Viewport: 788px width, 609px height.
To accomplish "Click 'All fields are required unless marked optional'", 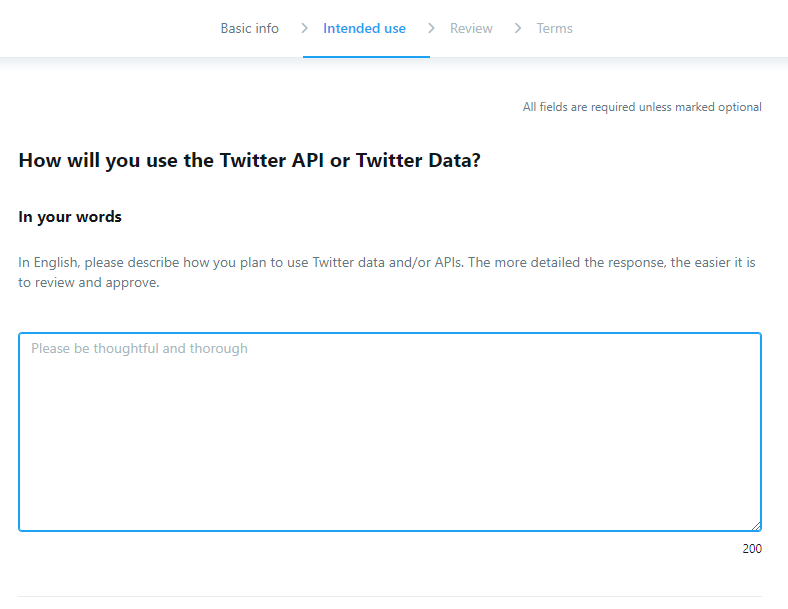I will click(642, 107).
